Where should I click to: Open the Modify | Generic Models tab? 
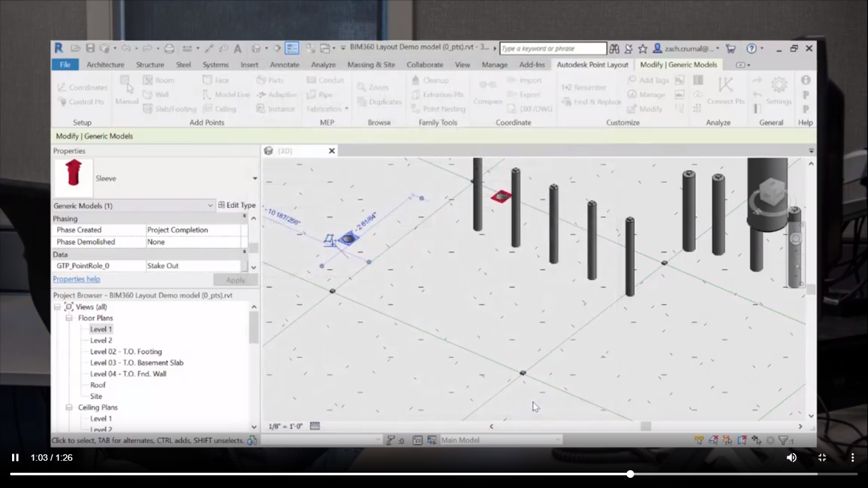[679, 65]
